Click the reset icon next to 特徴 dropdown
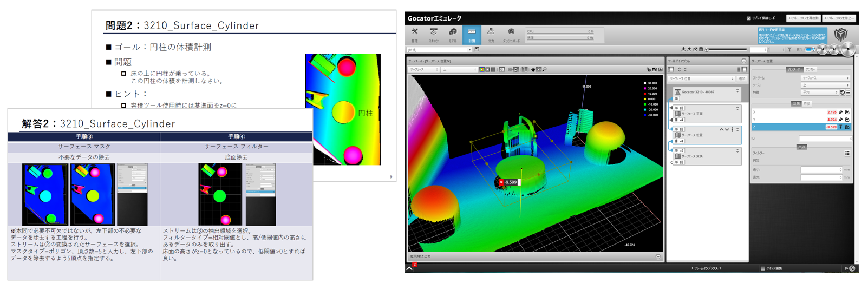 (x=843, y=93)
